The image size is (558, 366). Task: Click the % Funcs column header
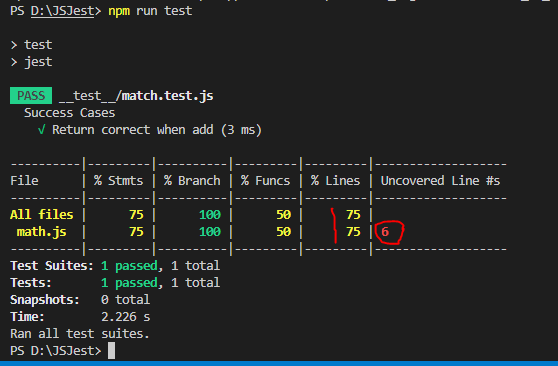[265, 181]
